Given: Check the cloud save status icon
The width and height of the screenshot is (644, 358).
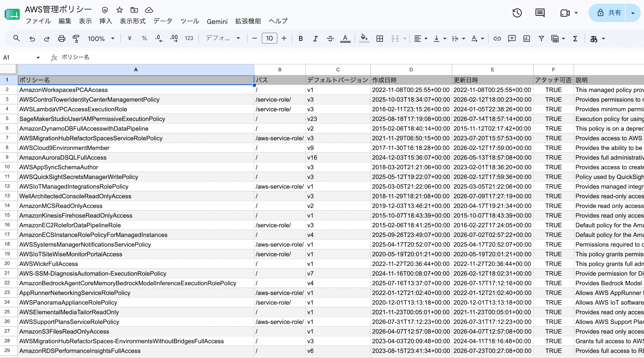Looking at the screenshot, I should [149, 10].
